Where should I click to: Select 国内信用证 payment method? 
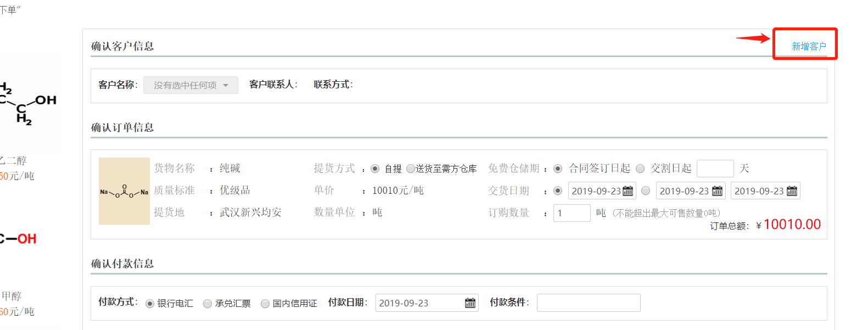click(265, 304)
